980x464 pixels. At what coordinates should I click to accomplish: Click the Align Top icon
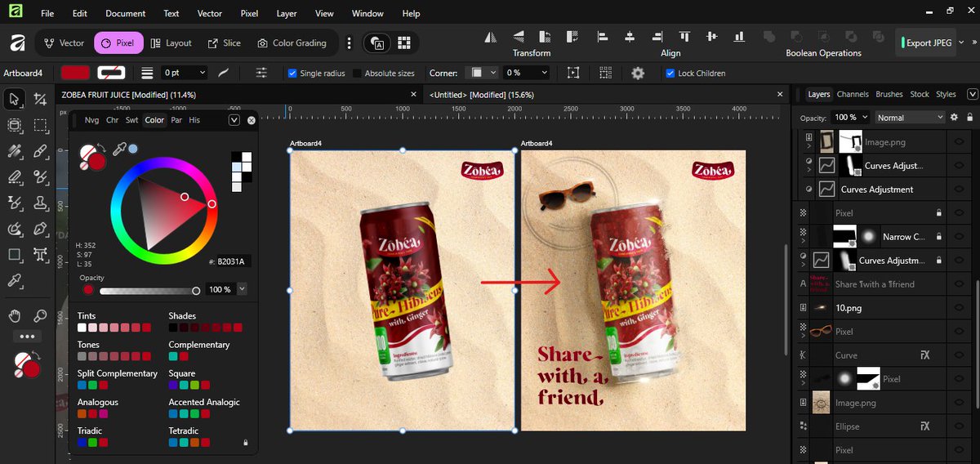[684, 37]
